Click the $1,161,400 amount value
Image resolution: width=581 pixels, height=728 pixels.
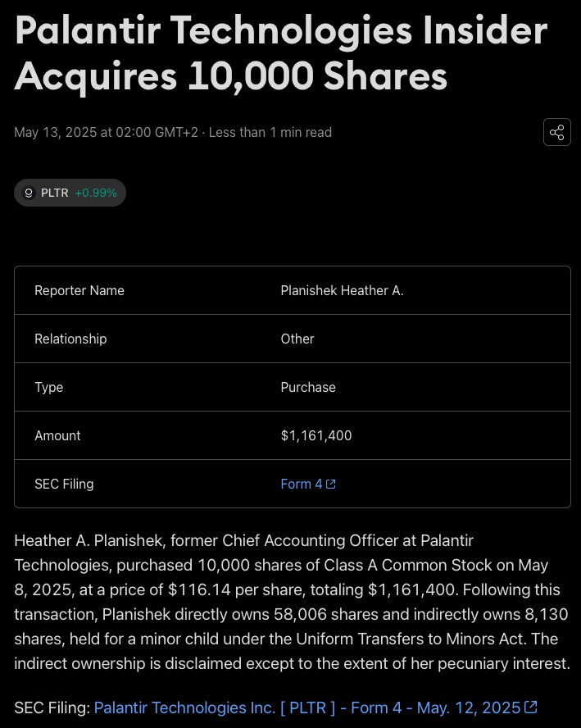tap(316, 435)
